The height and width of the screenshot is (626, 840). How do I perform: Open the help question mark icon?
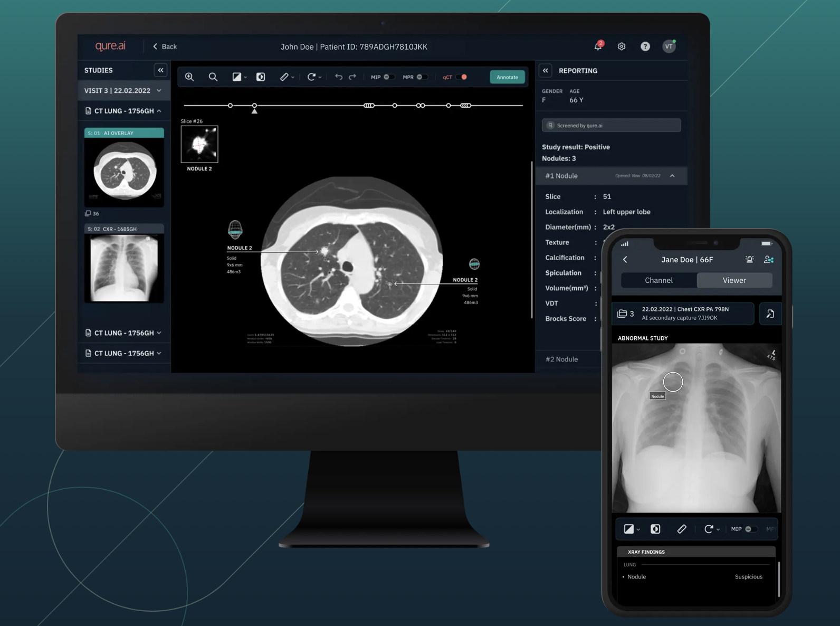click(x=645, y=46)
